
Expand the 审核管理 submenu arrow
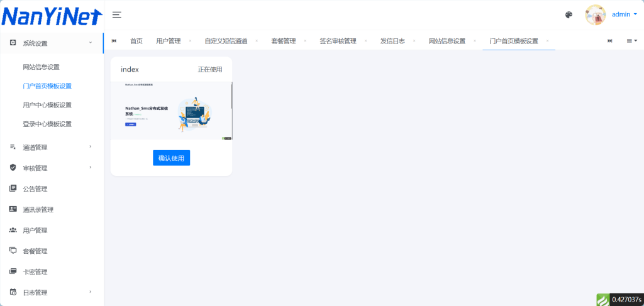point(91,167)
